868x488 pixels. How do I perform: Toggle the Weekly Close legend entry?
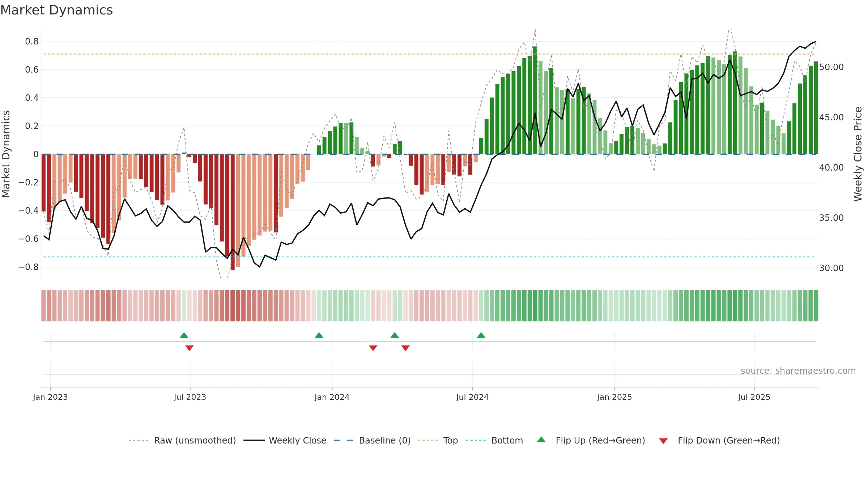285,440
